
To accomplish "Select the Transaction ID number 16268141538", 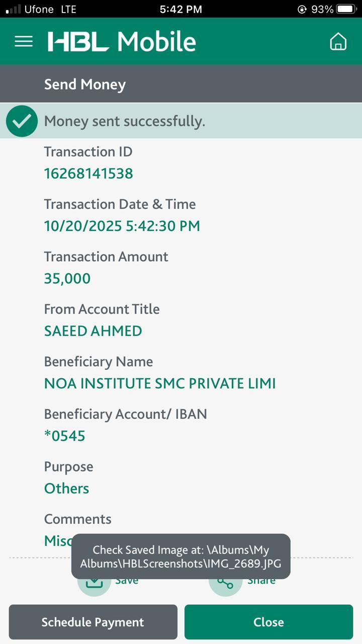I will tap(88, 174).
